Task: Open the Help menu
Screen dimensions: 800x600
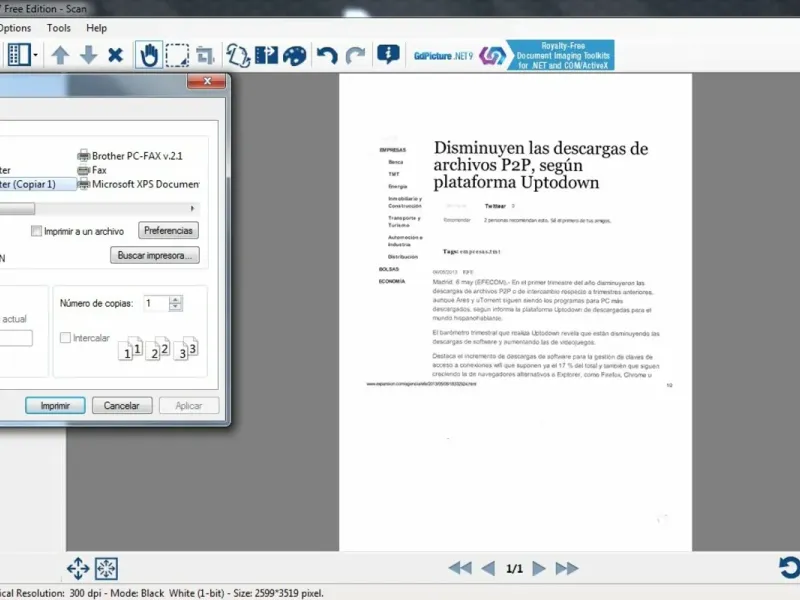Action: pos(96,28)
